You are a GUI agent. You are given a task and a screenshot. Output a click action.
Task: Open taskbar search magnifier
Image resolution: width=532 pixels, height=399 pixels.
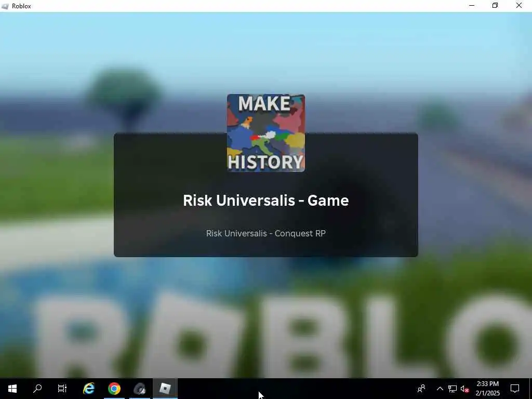37,389
